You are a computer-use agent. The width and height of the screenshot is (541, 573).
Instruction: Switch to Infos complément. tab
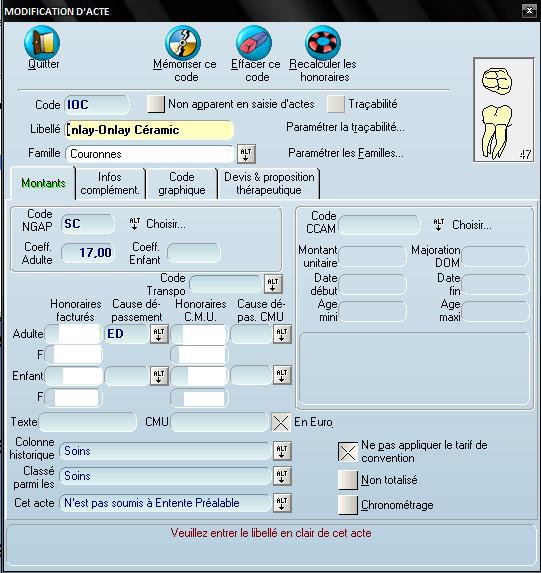coord(110,183)
